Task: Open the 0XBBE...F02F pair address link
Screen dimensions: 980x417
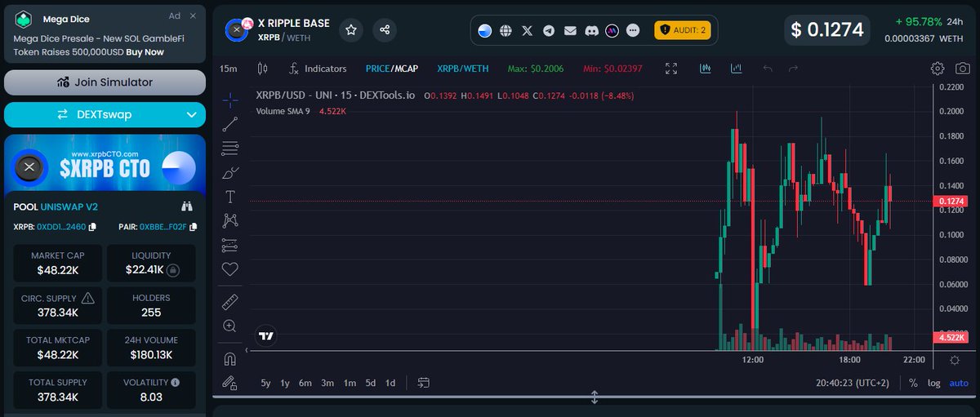Action: point(163,227)
